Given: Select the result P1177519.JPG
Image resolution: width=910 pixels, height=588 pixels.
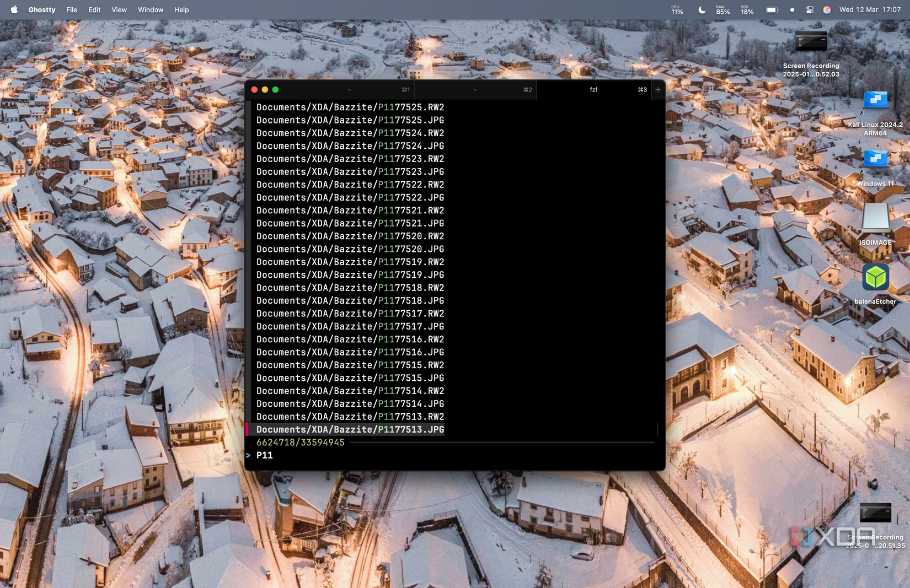Looking at the screenshot, I should click(350, 275).
